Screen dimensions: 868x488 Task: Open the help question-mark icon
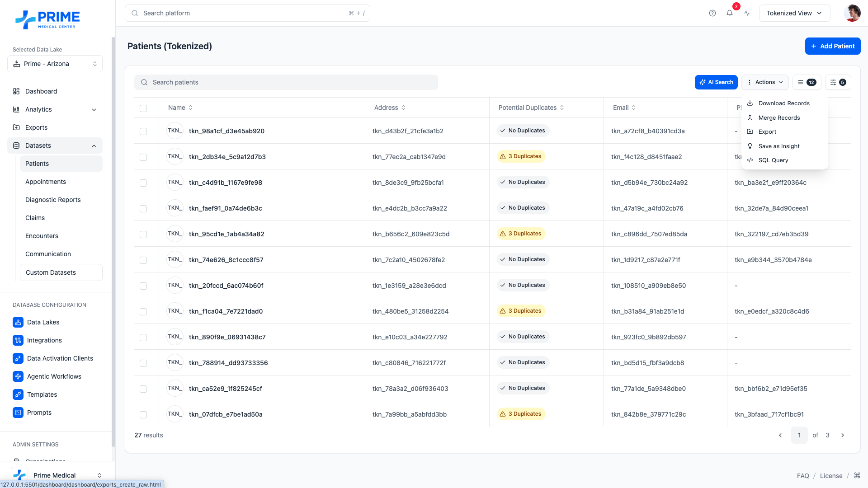(712, 13)
